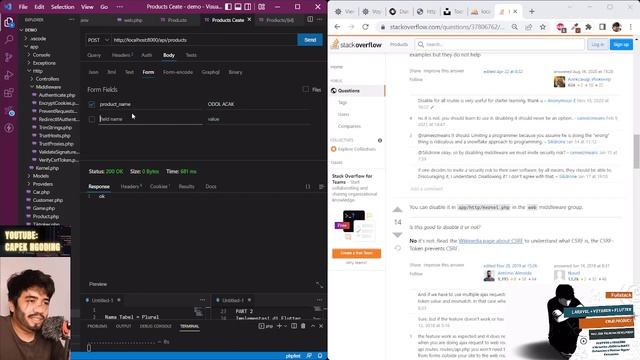Screen dimensions: 640x360
Task: Click the Sign up button on Stack Overflow
Action: click(x=621, y=44)
